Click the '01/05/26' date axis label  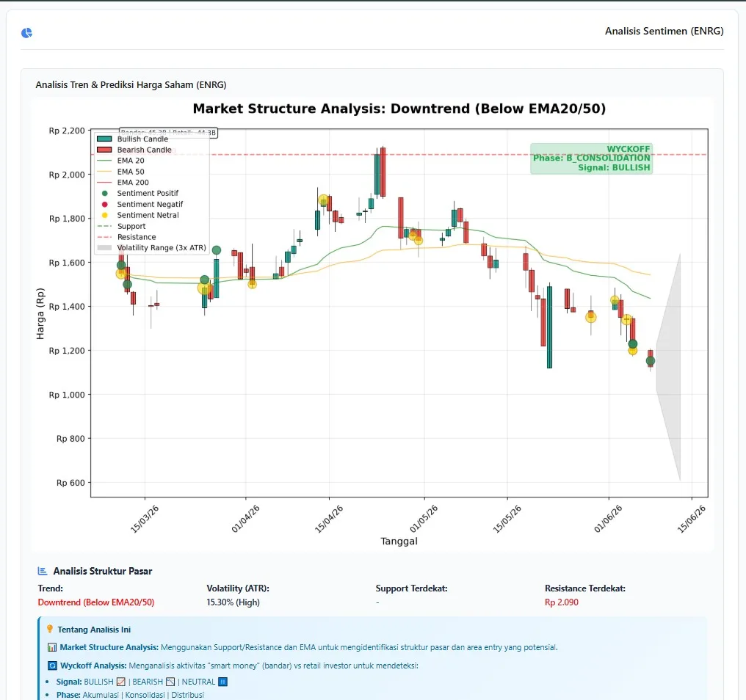point(424,519)
